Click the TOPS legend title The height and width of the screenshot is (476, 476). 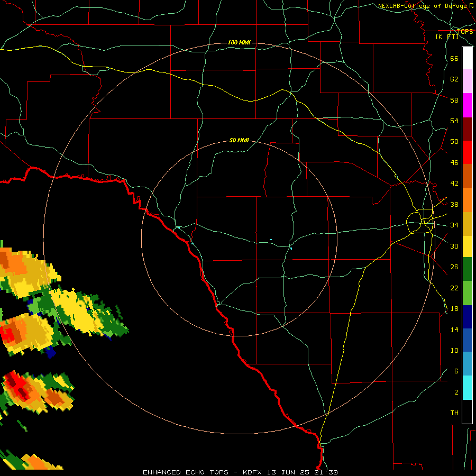pyautogui.click(x=465, y=32)
